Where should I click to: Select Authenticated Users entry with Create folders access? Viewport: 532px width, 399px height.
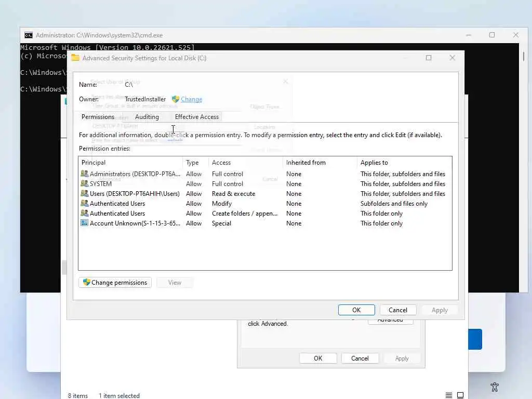click(x=264, y=213)
